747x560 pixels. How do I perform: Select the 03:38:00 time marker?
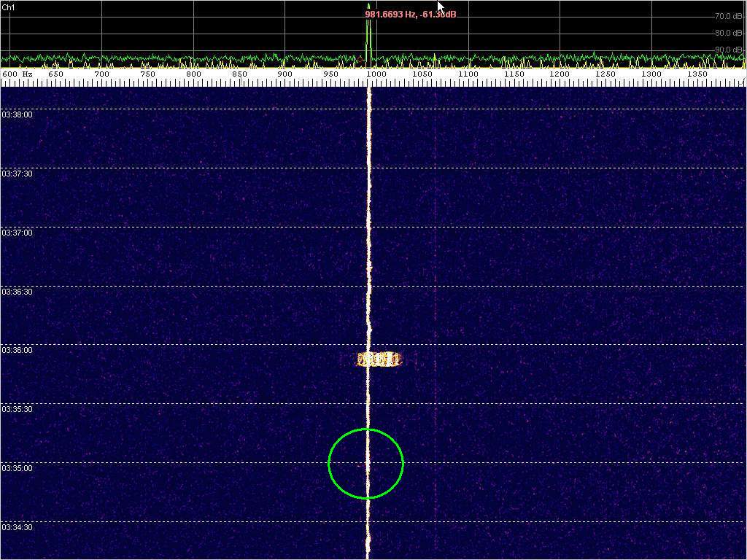point(18,114)
